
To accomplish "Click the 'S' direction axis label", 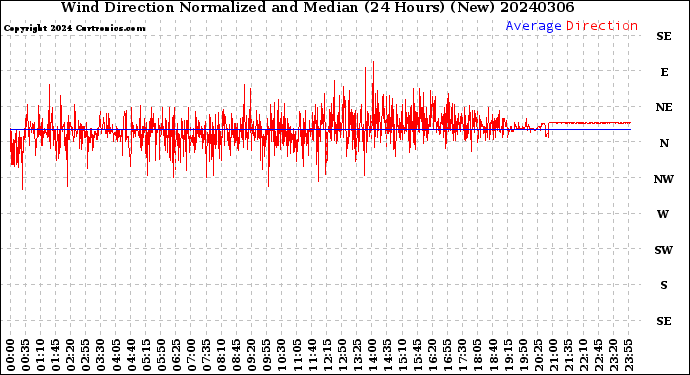I will (x=664, y=285).
